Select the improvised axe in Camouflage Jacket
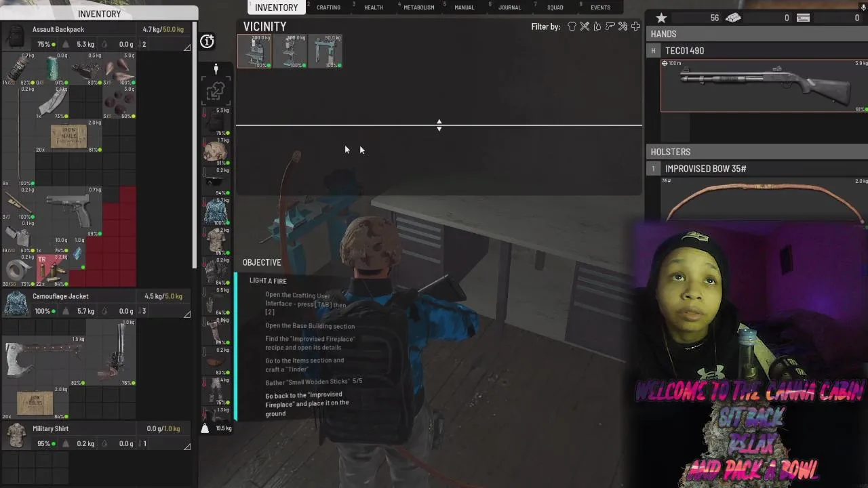This screenshot has width=868, height=488. coord(44,361)
